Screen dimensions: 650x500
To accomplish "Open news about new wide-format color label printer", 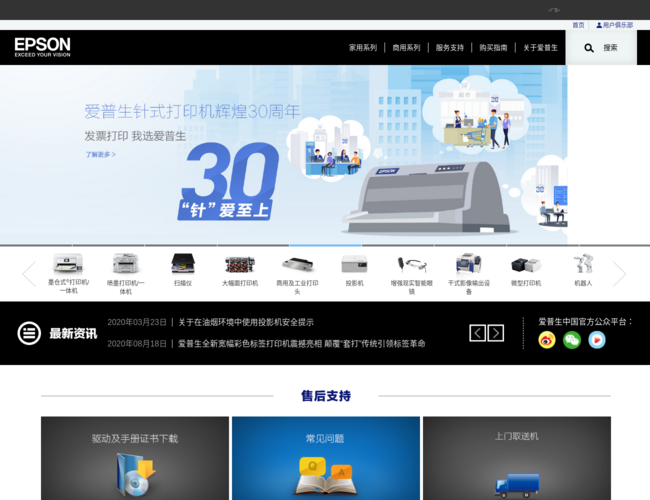I will point(302,344).
